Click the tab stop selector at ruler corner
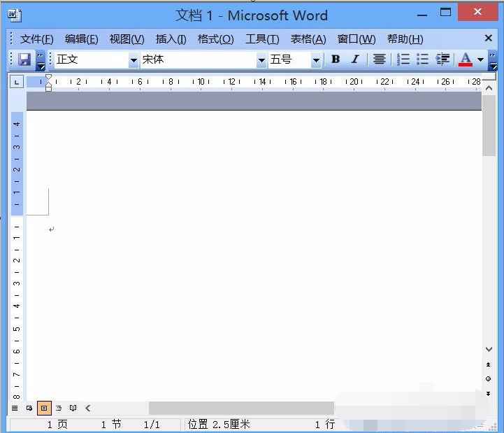504x433 pixels. pyautogui.click(x=17, y=82)
